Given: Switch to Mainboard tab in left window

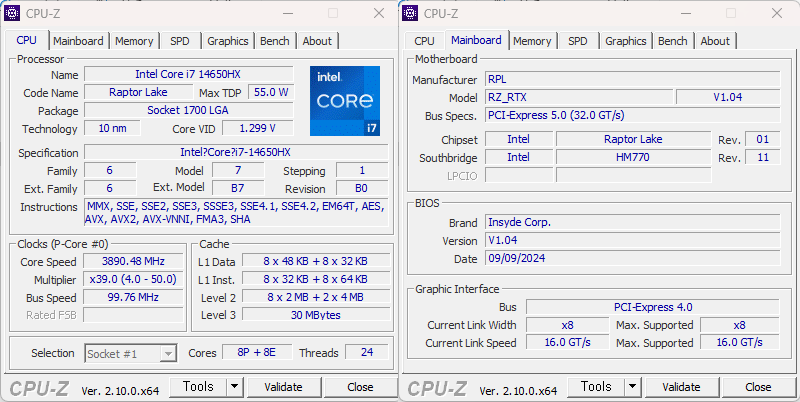Looking at the screenshot, I should coord(78,41).
